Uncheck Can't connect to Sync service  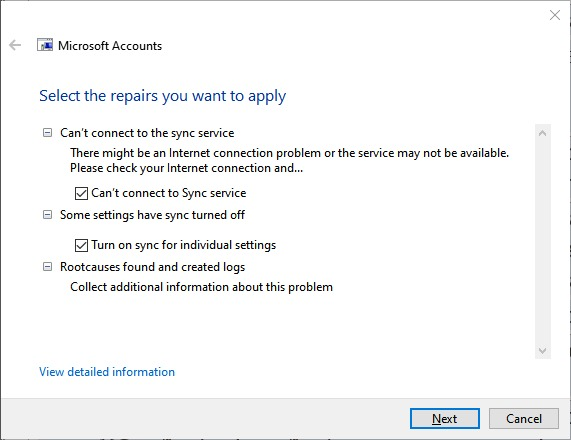point(81,193)
